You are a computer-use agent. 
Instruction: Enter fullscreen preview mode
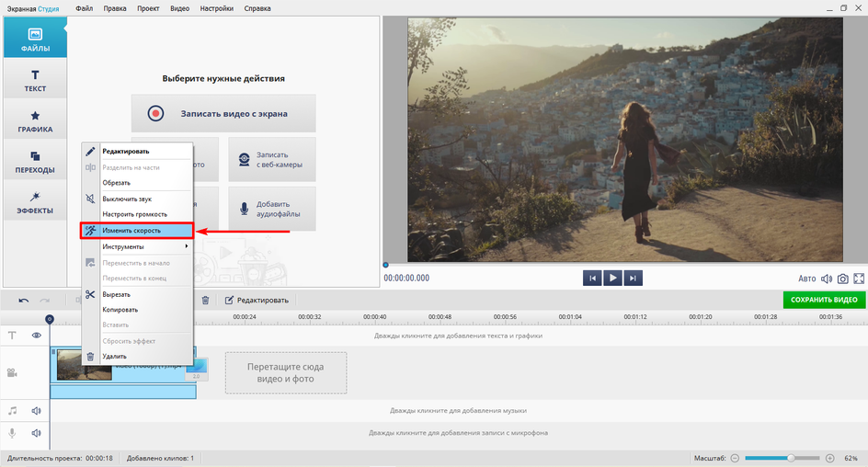point(859,279)
